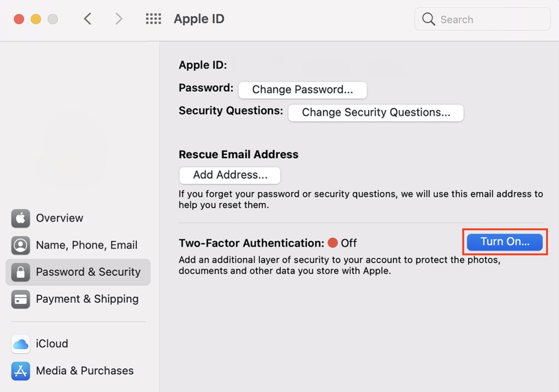Click the Name, Phone, Email person icon
The width and height of the screenshot is (559, 392).
click(x=21, y=245)
